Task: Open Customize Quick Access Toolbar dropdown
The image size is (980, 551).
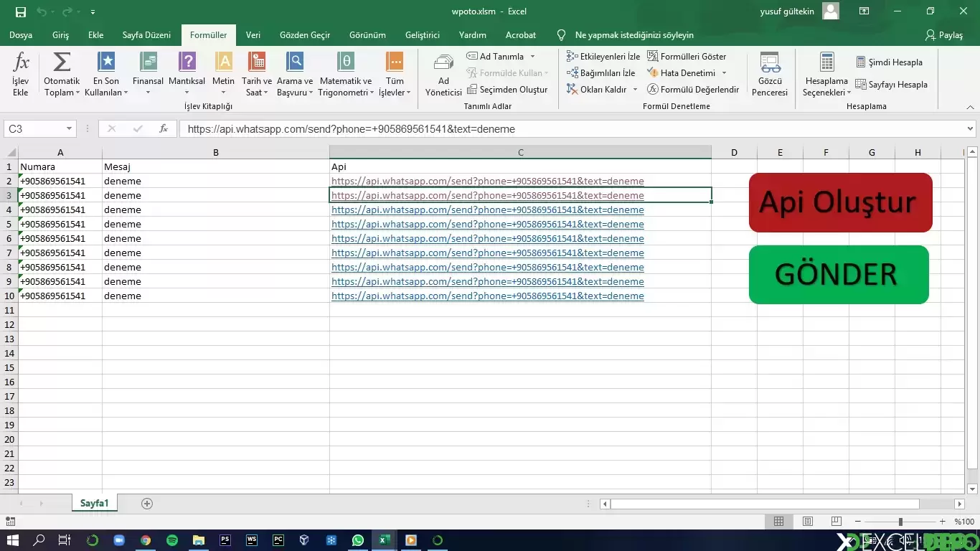Action: pyautogui.click(x=93, y=12)
